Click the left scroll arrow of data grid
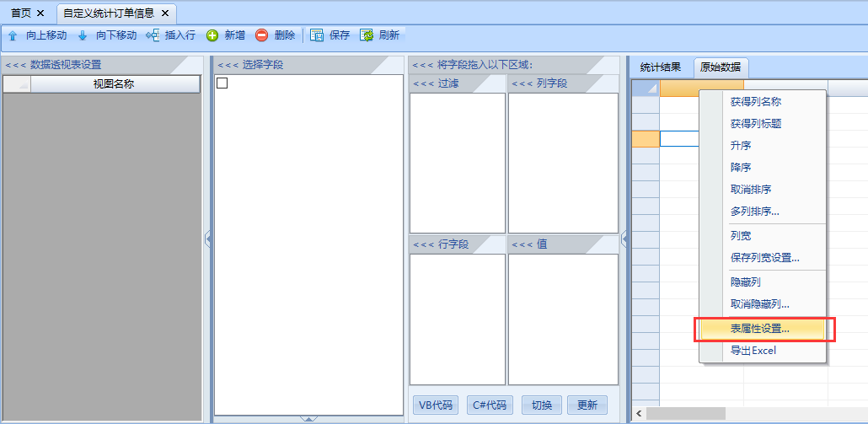Image resolution: width=868 pixels, height=424 pixels. pos(638,414)
